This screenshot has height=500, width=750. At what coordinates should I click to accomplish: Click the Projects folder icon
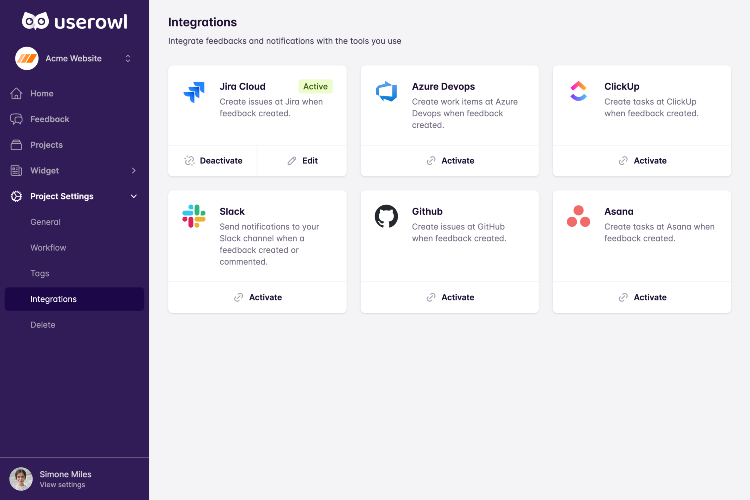16,145
